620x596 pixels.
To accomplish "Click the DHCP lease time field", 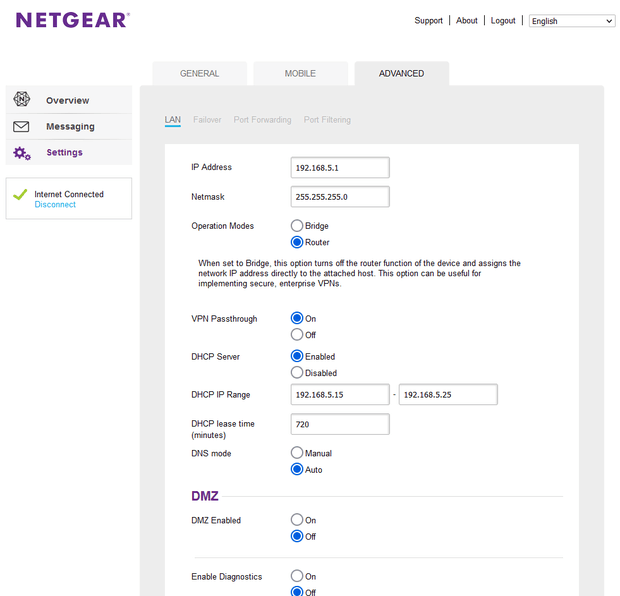I will (339, 424).
